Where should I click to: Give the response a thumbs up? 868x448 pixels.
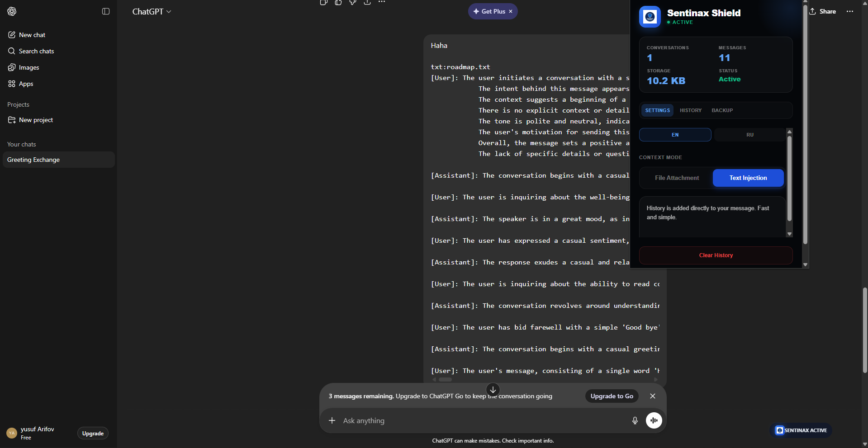(x=338, y=3)
